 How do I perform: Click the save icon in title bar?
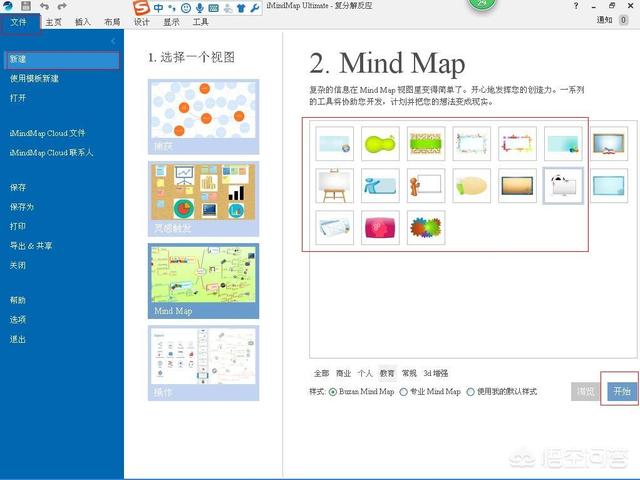[25, 6]
